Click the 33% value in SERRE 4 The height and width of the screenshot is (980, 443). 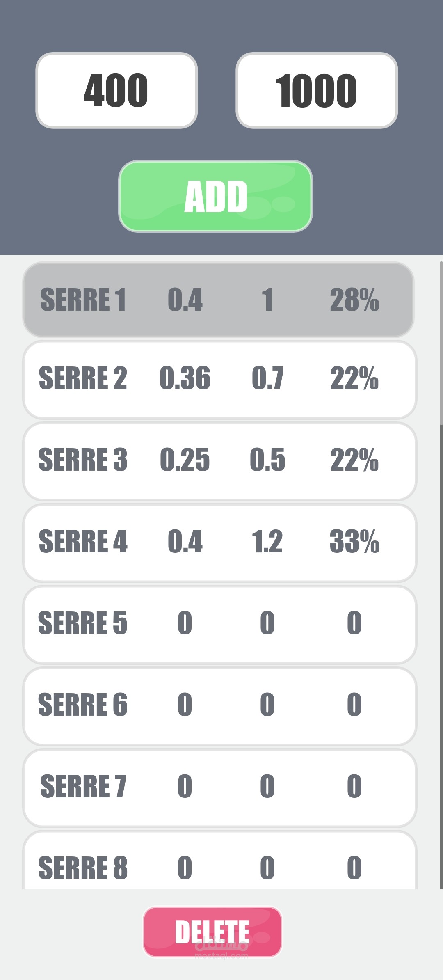click(x=354, y=542)
